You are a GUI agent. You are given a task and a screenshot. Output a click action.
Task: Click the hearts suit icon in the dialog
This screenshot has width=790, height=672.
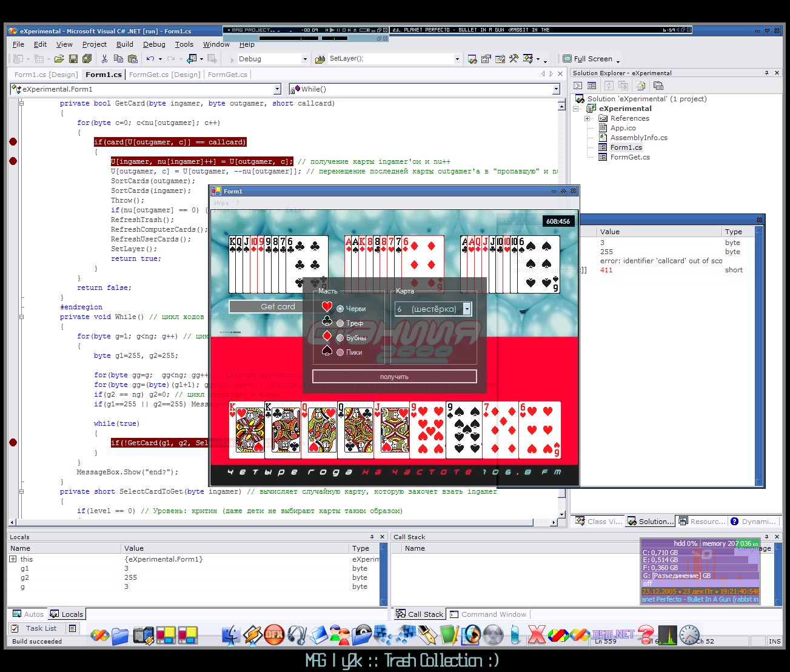tap(327, 307)
